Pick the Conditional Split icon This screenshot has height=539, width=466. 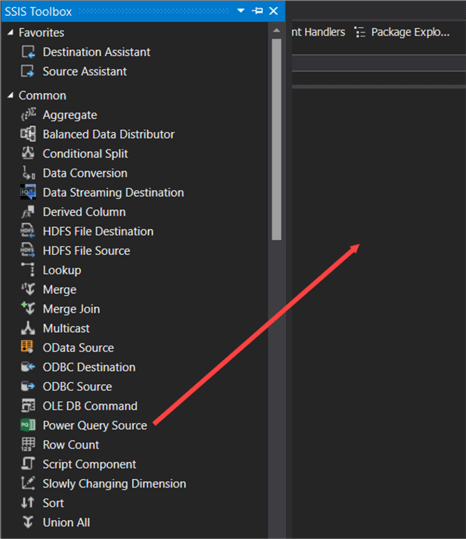pyautogui.click(x=28, y=153)
